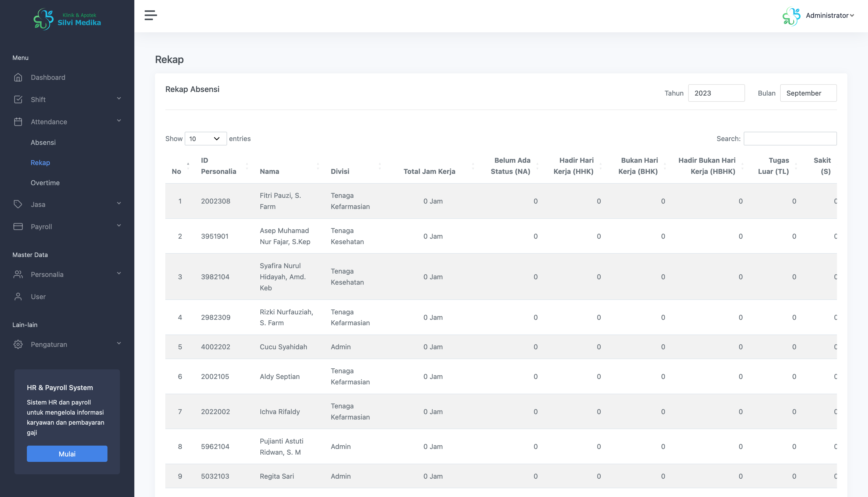Select the Rekap submenu item
Viewport: 868px width, 497px height.
(x=40, y=163)
